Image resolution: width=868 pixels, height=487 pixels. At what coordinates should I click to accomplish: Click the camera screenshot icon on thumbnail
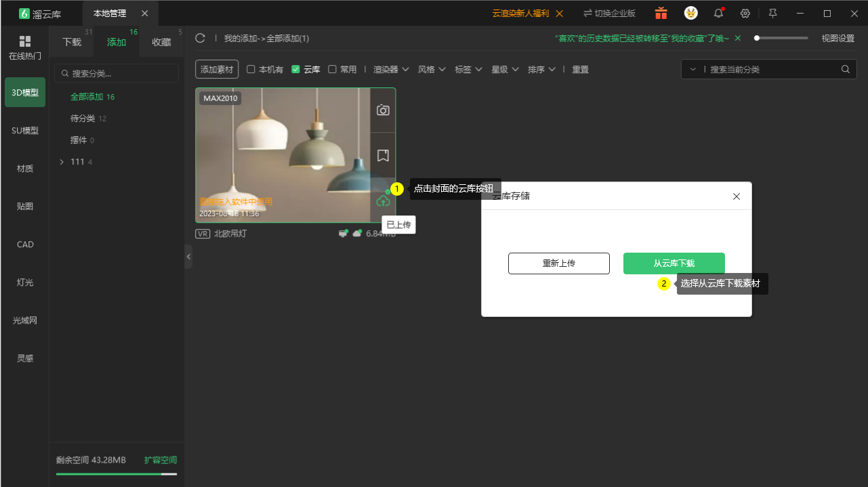click(x=383, y=110)
